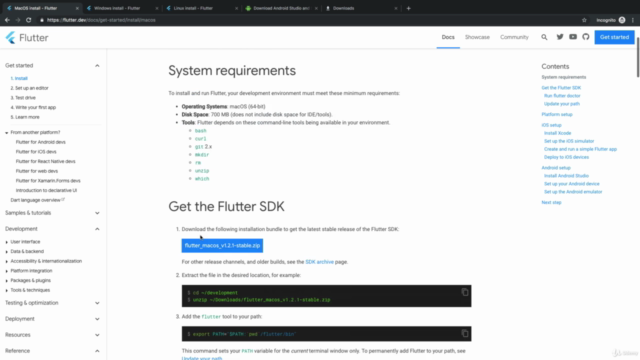Open sidebar link 3. Test drive
640x360 pixels.
(23, 98)
